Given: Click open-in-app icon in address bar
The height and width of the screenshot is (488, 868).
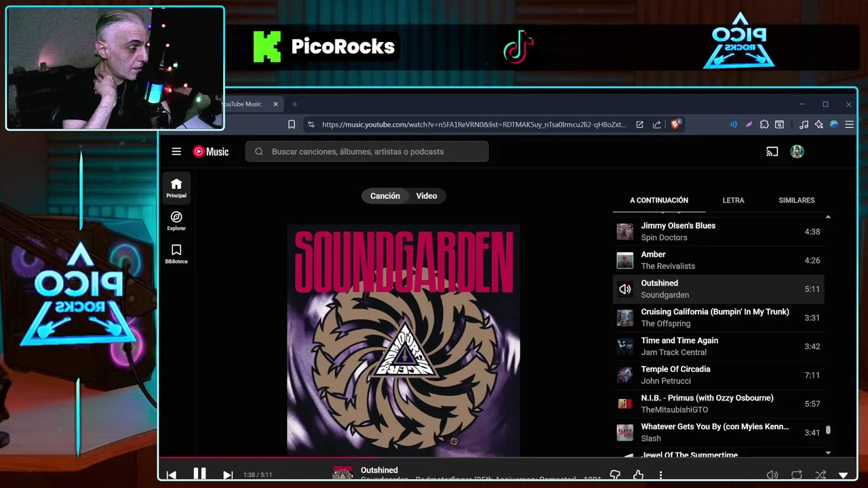Looking at the screenshot, I should click(x=639, y=125).
